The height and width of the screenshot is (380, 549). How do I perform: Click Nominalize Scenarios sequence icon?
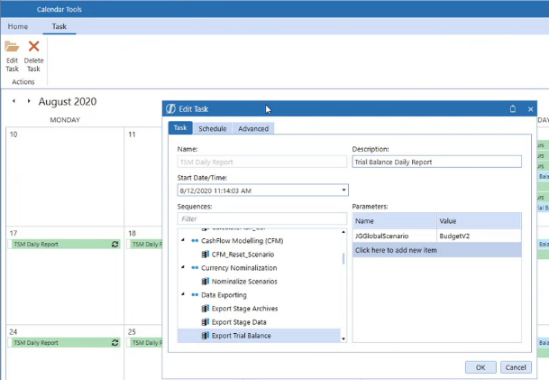coord(206,281)
